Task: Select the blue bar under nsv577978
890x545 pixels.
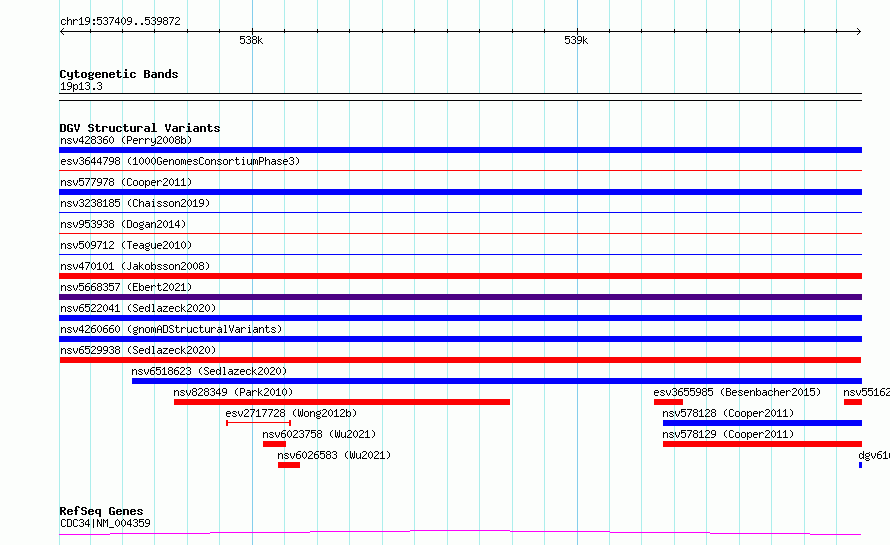Action: coord(460,192)
